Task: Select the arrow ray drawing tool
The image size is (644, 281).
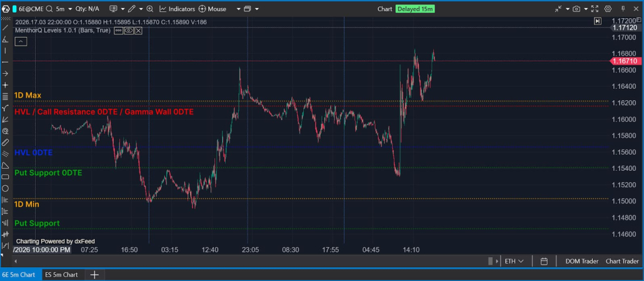Action: coord(6,74)
